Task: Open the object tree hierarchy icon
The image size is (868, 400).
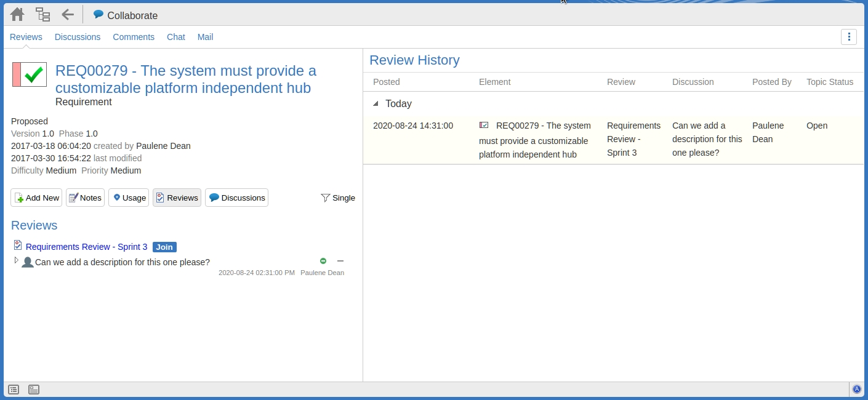Action: 42,15
